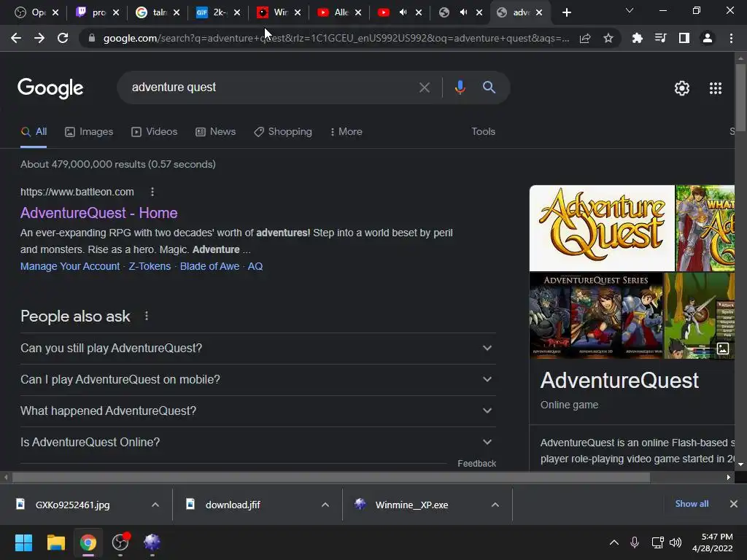
Task: Bookmark this page with the star icon
Action: pos(608,38)
